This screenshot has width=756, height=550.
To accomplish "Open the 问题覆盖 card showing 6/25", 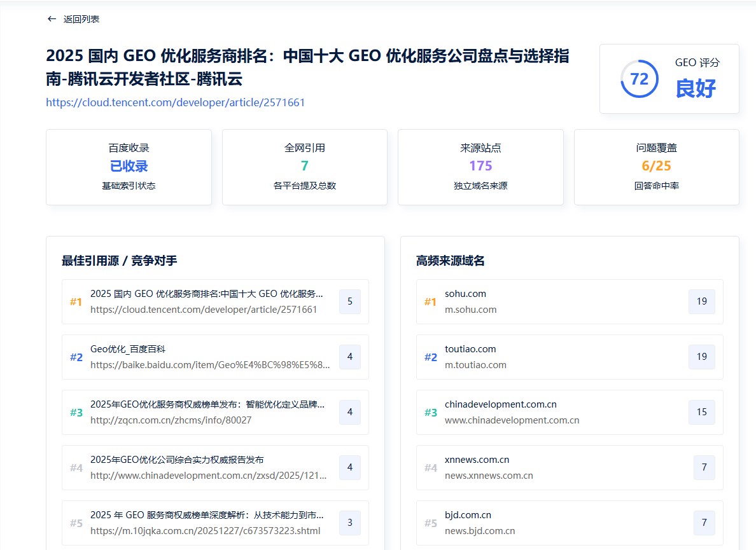I will 656,167.
